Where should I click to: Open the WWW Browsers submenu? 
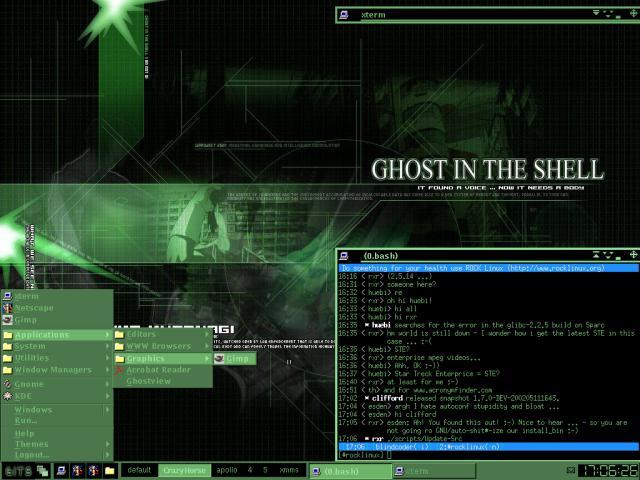[x=163, y=346]
